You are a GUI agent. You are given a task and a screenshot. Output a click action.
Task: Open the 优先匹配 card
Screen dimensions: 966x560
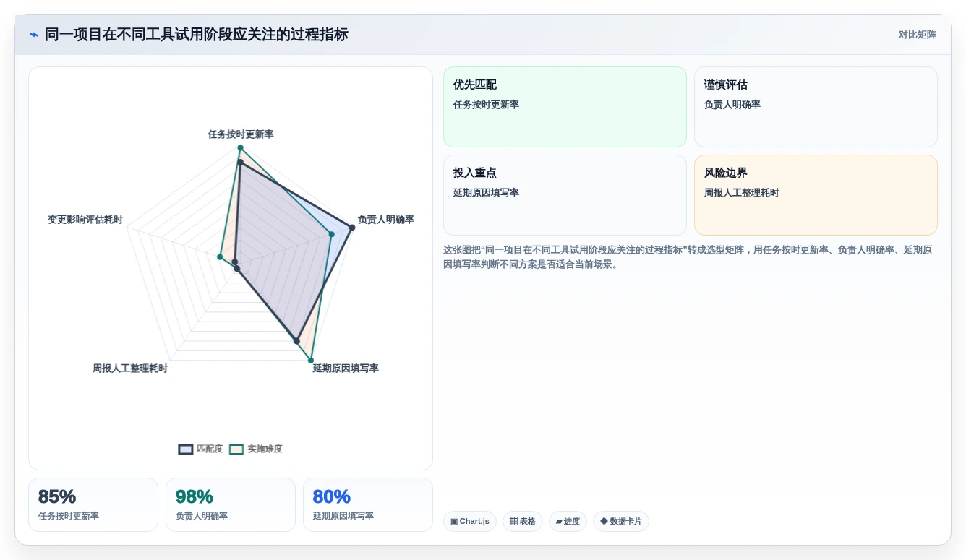click(x=565, y=107)
